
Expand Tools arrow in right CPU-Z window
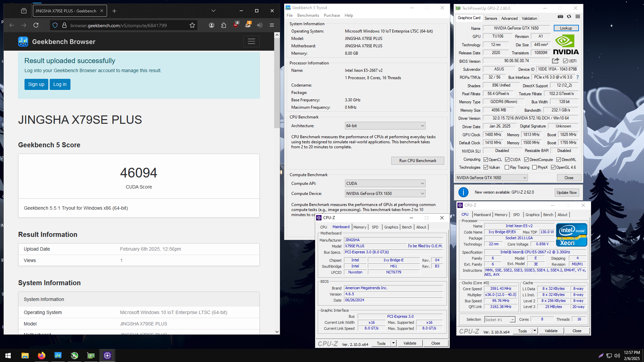click(535, 331)
